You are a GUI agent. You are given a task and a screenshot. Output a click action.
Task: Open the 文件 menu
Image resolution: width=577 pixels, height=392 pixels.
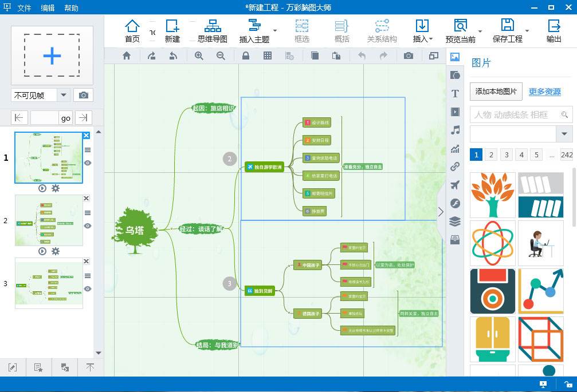[x=24, y=7]
